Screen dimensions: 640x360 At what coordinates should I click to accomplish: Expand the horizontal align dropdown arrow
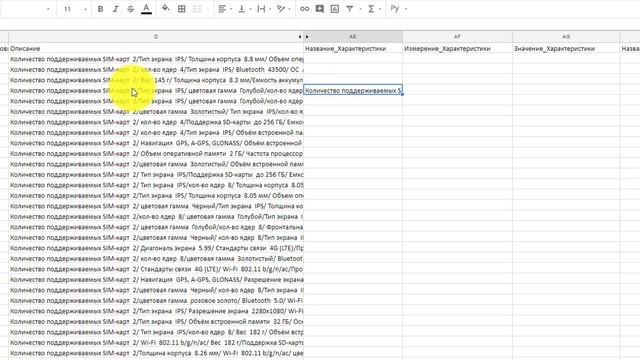[x=231, y=9]
